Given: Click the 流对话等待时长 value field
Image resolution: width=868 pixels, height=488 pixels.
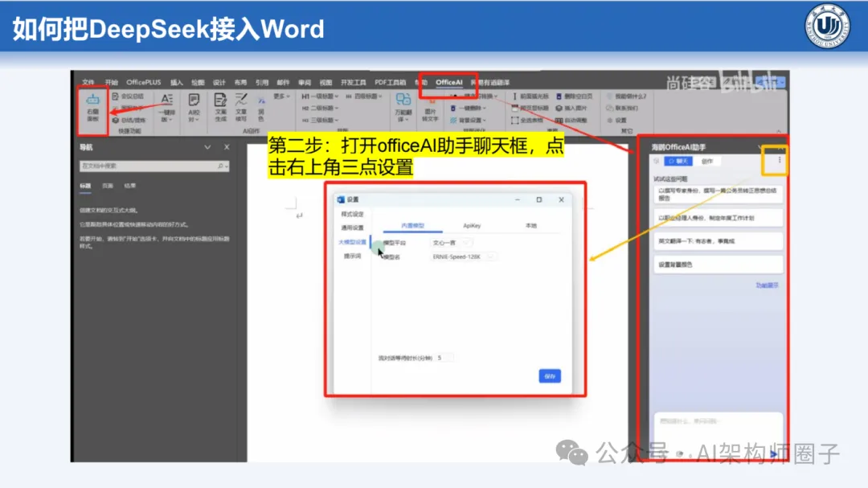Looking at the screenshot, I should (444, 358).
